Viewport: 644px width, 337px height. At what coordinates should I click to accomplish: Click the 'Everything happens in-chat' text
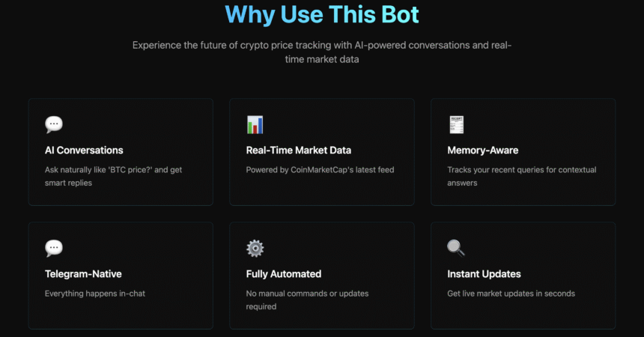pos(95,294)
